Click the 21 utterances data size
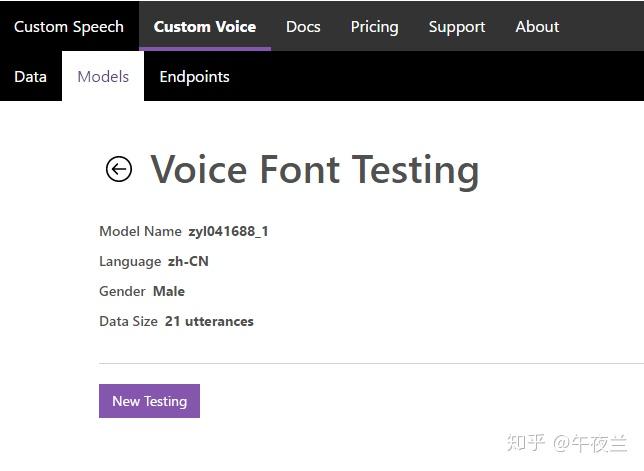The height and width of the screenshot is (471, 644). (209, 321)
